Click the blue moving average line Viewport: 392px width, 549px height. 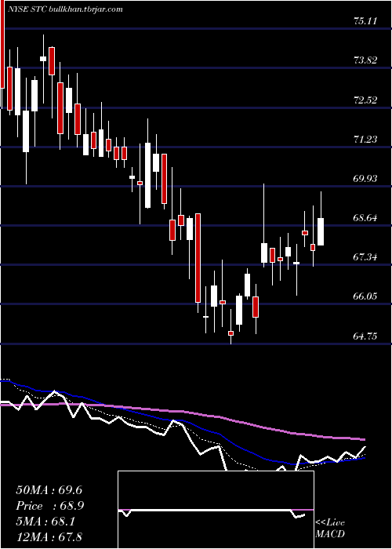click(x=182, y=420)
